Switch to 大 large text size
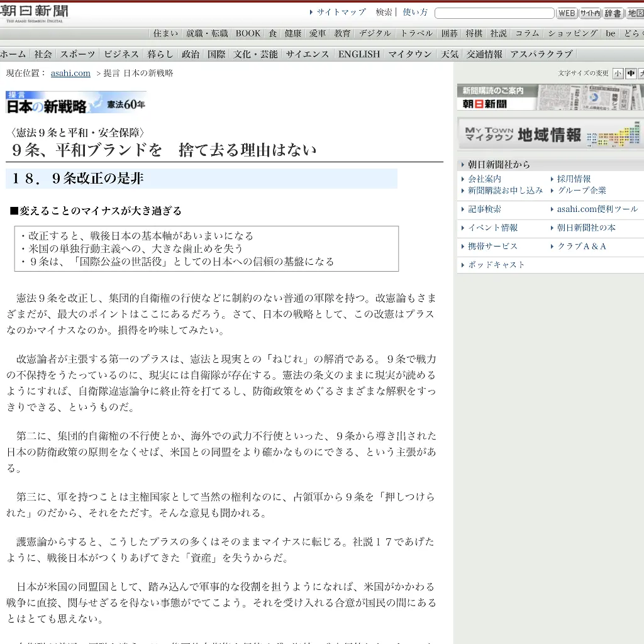Viewport: 644px width, 644px height. [x=641, y=73]
